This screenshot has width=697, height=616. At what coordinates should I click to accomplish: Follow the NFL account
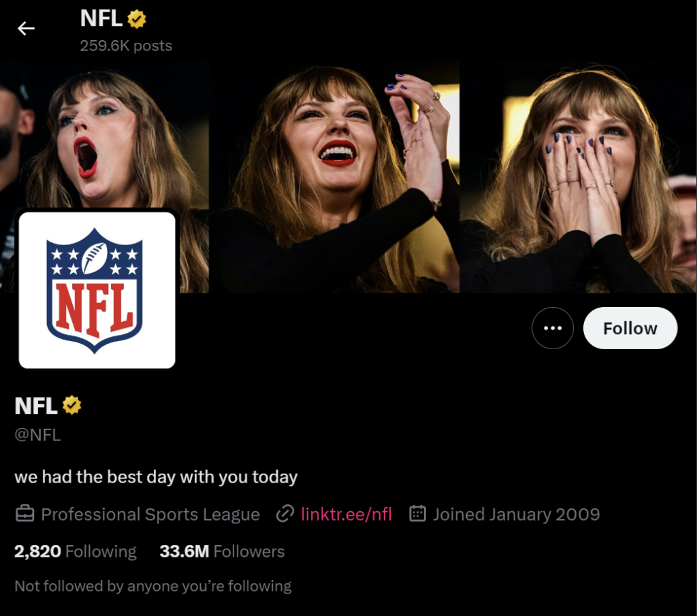point(630,328)
